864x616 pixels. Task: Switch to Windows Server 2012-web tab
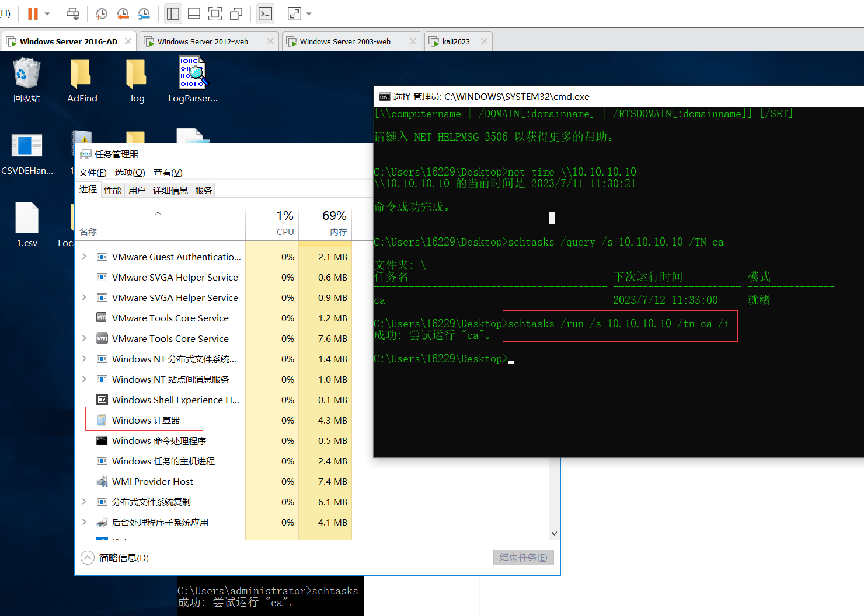203,41
